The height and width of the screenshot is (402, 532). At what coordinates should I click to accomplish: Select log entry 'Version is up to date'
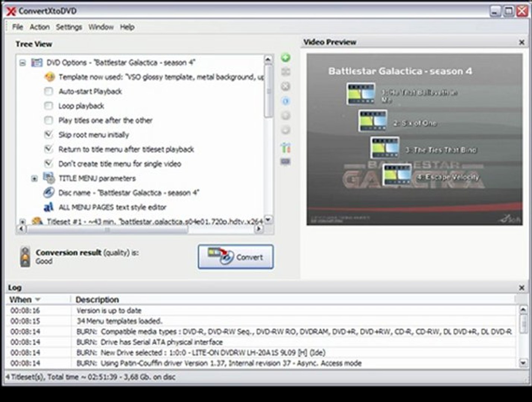click(109, 310)
